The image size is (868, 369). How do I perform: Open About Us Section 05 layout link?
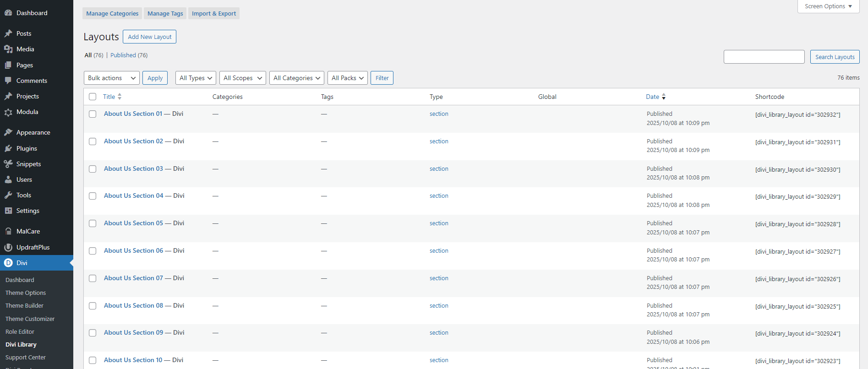click(x=144, y=223)
